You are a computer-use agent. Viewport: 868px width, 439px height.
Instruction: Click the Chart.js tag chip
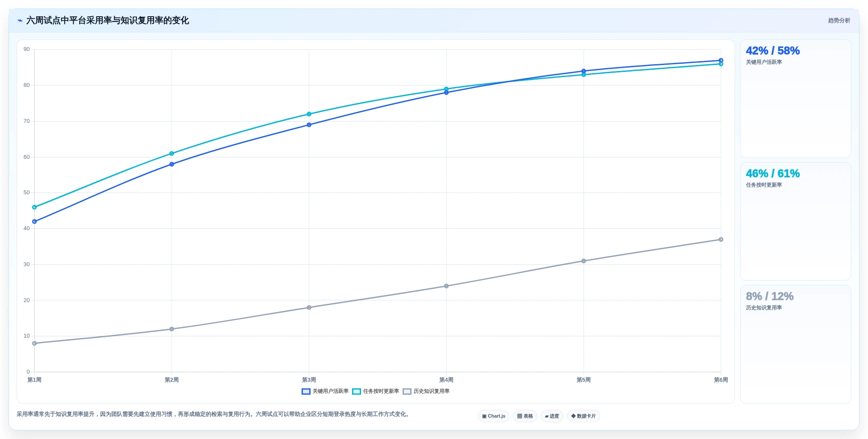tap(494, 416)
